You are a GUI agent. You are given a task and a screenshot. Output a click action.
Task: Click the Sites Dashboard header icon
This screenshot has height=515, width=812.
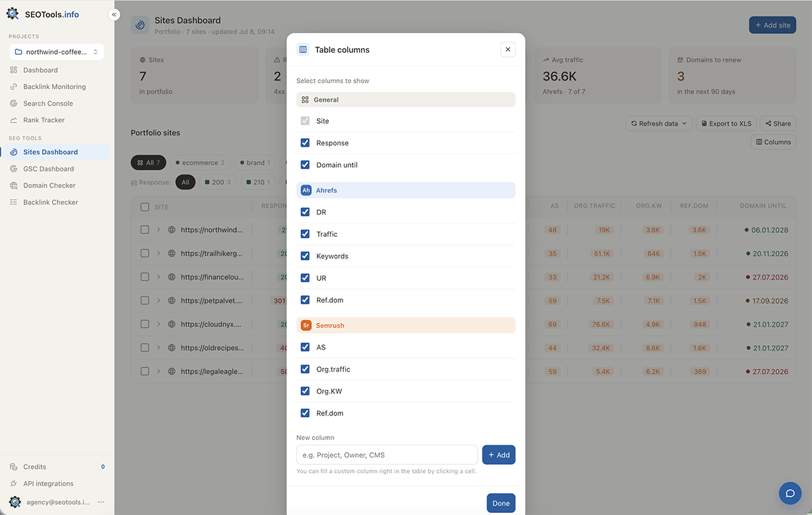[x=140, y=25]
